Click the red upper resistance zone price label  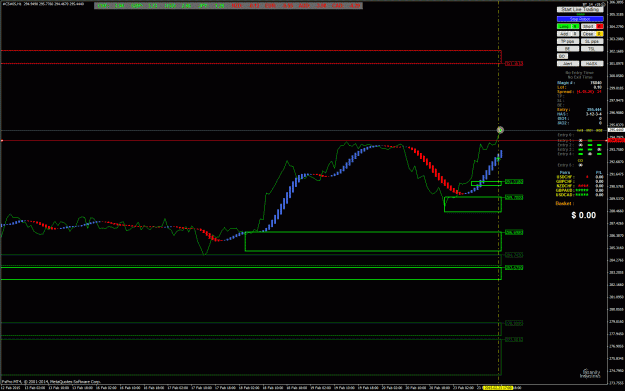coord(514,63)
